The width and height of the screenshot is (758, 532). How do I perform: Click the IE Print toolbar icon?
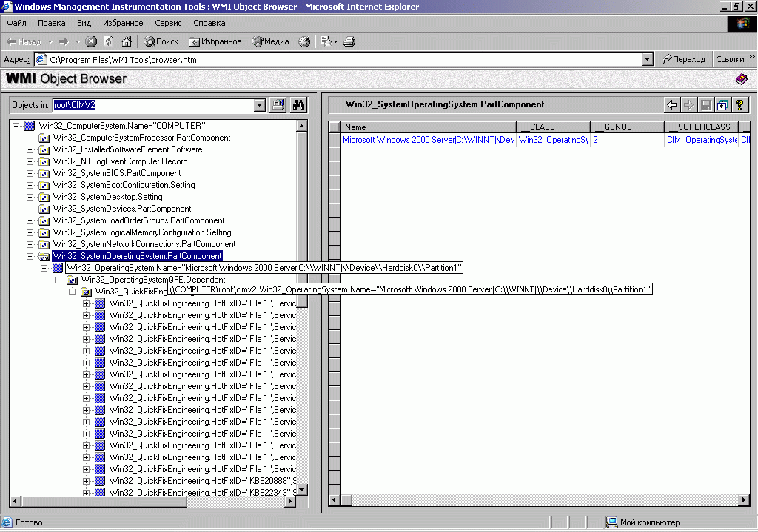click(x=349, y=41)
